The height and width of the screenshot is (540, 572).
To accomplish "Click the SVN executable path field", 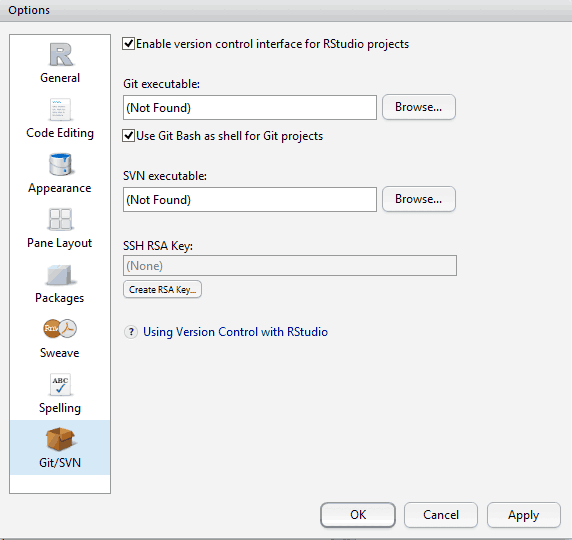I will click(x=250, y=200).
